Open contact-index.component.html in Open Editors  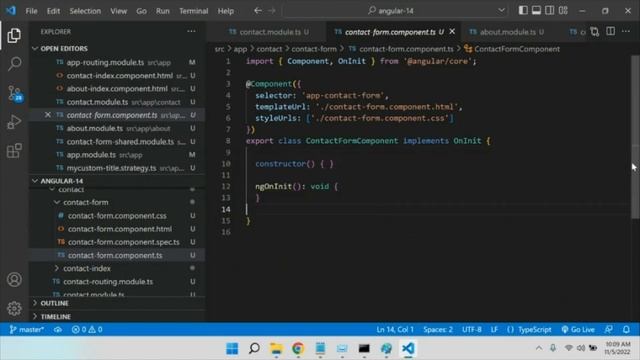tap(117, 76)
